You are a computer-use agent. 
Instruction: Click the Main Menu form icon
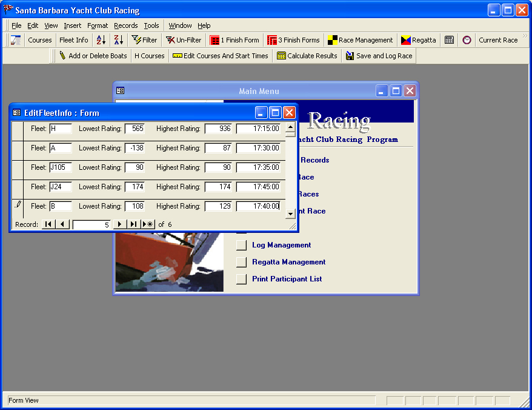click(x=120, y=91)
